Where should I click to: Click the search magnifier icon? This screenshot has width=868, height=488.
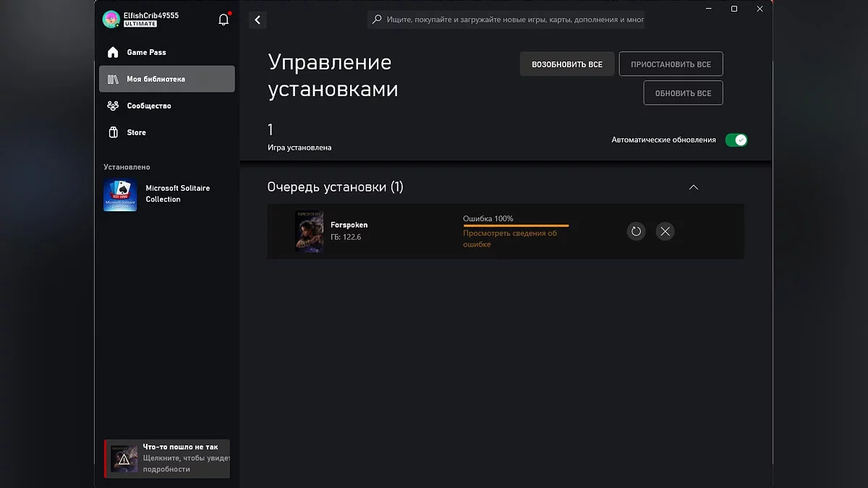[x=377, y=20]
